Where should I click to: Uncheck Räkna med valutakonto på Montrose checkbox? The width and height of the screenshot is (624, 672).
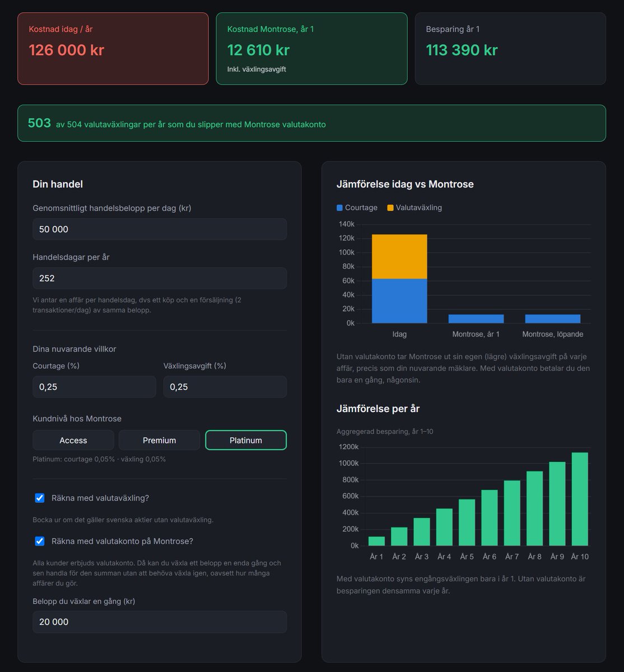(x=40, y=541)
